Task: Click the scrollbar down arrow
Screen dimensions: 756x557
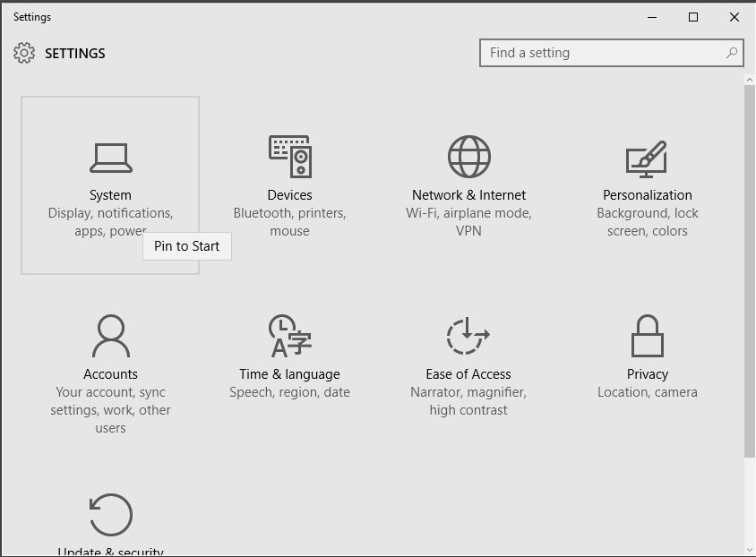Action: (x=749, y=549)
